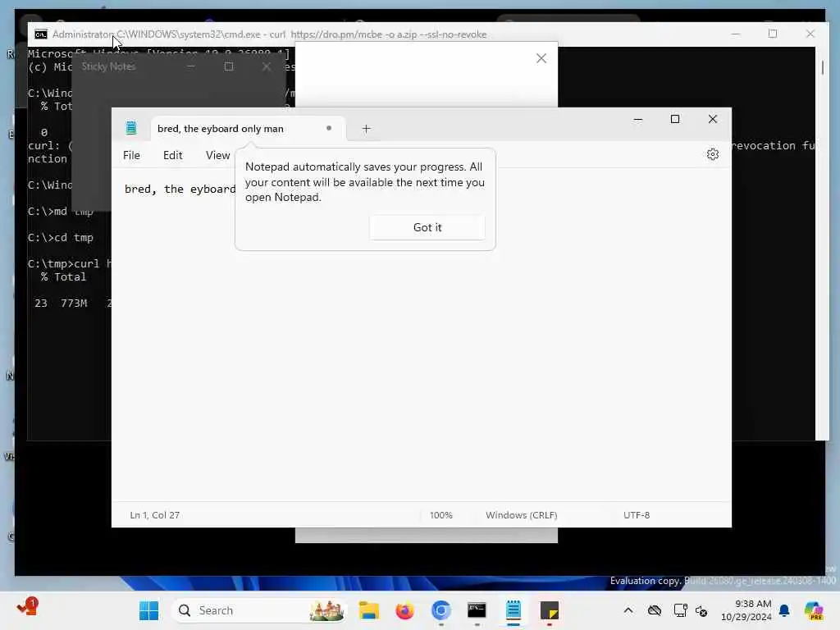Open the View menu in Notepad

217,155
